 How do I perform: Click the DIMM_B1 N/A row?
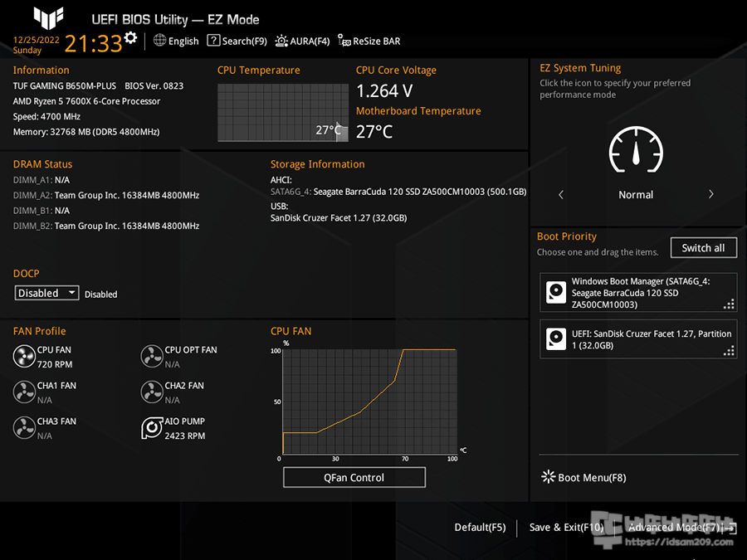point(41,211)
